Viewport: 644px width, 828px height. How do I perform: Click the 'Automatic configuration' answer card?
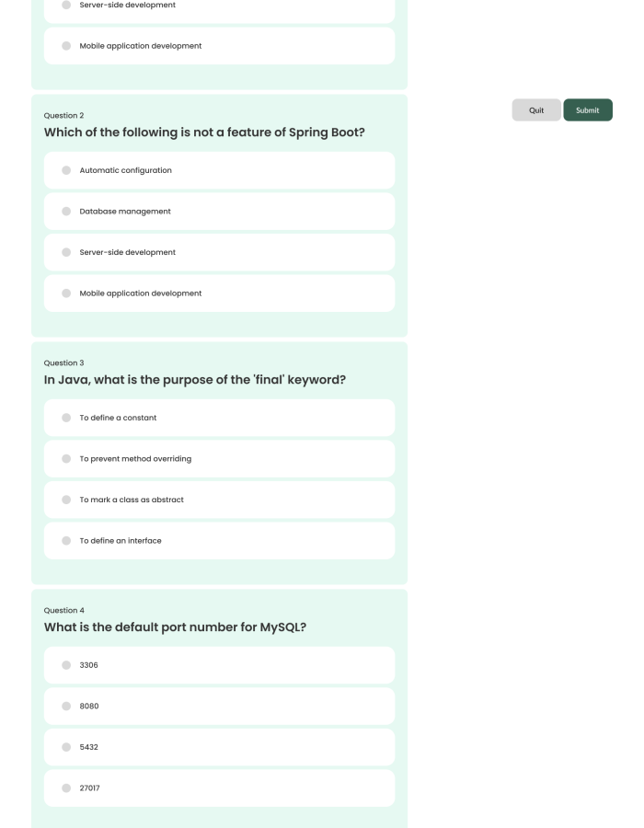pos(219,170)
